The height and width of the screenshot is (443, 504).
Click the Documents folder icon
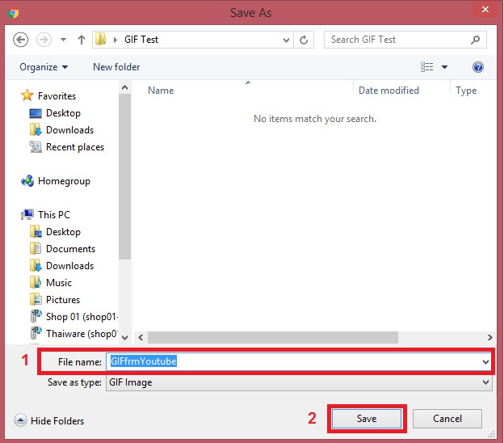[36, 248]
